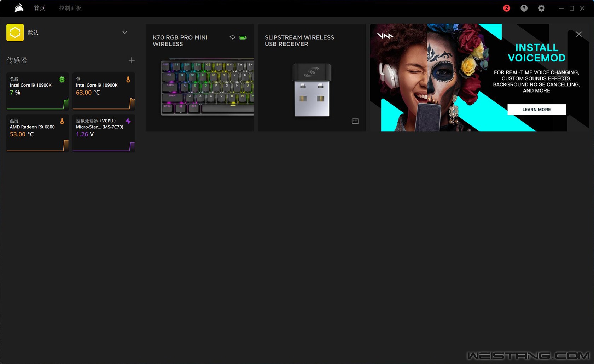Select the K70 RGB PRO MINI keyboard image
This screenshot has width=594, height=364.
[207, 87]
